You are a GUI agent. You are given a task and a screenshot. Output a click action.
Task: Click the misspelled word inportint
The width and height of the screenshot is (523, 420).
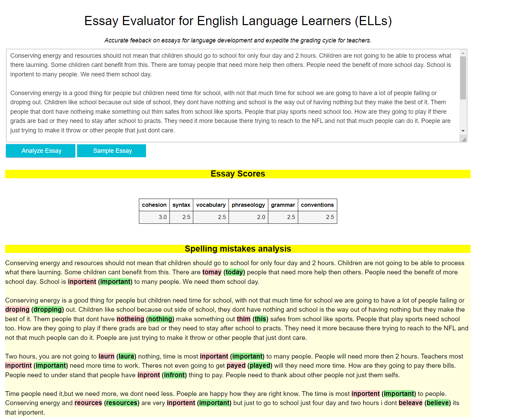pos(18,366)
